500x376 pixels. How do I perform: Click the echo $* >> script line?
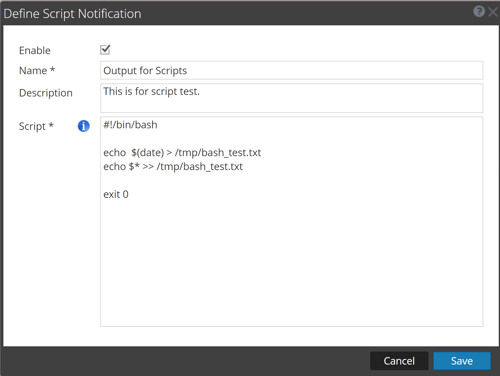(x=173, y=166)
